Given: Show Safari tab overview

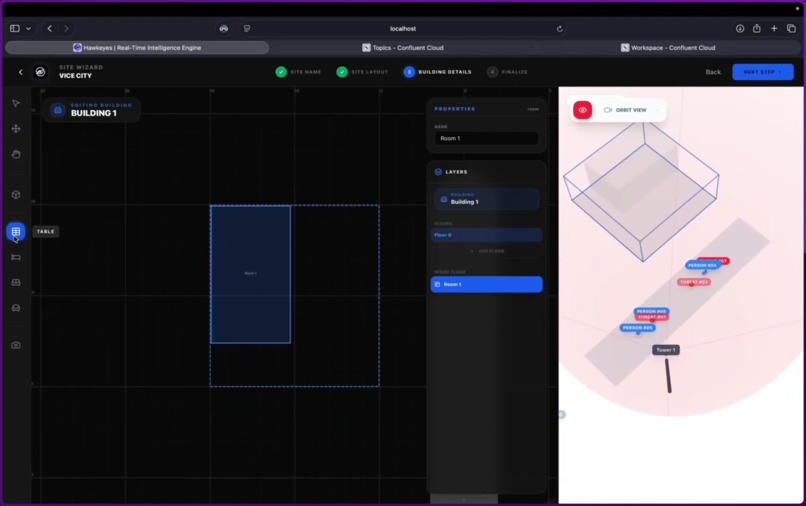Looking at the screenshot, I should 791,28.
